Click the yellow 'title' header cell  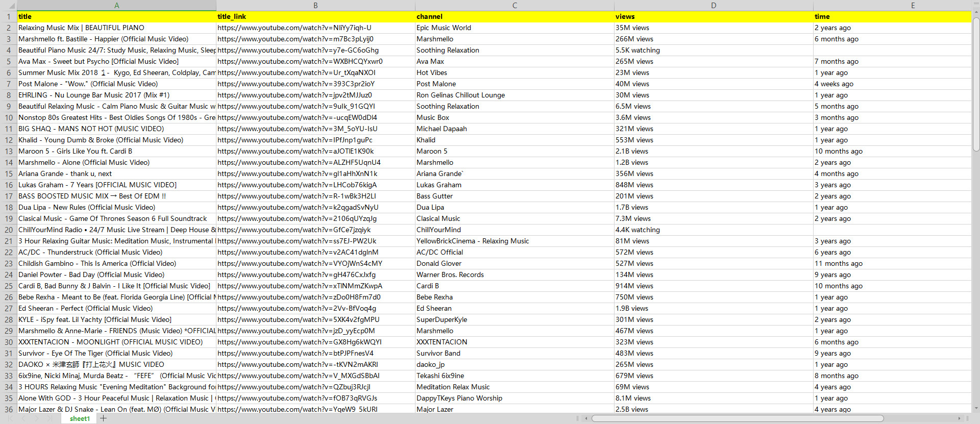(116, 16)
